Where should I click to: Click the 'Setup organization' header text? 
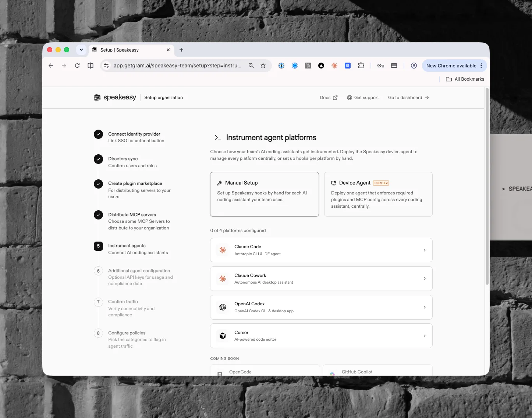click(163, 98)
